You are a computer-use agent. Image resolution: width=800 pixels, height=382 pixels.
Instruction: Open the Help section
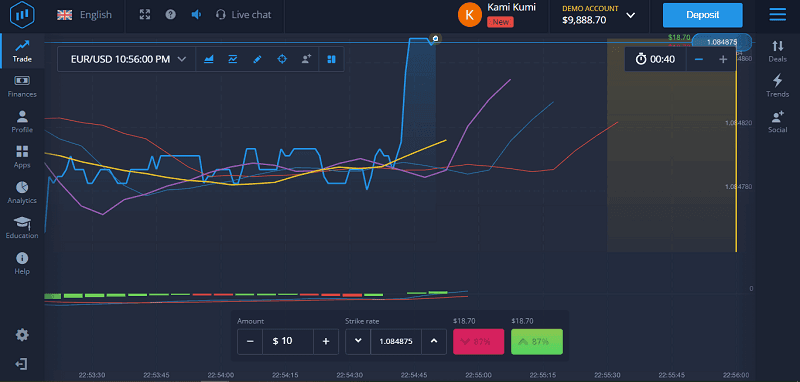[x=22, y=263]
